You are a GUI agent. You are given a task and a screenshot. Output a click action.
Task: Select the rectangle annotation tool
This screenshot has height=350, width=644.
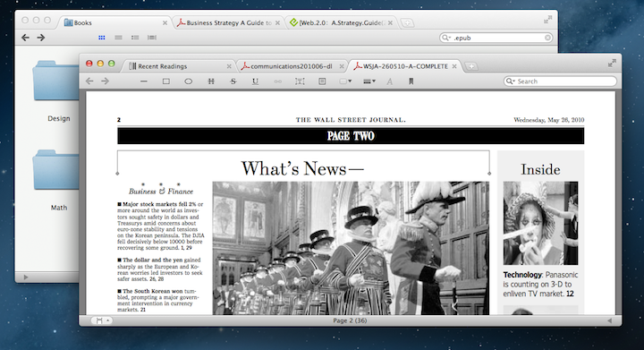pyautogui.click(x=166, y=81)
